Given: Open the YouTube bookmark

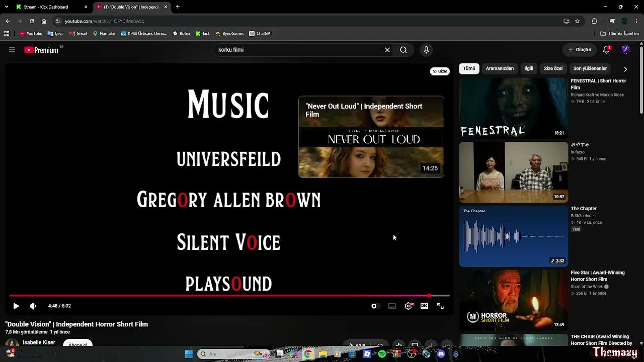Looking at the screenshot, I should click(31, 34).
